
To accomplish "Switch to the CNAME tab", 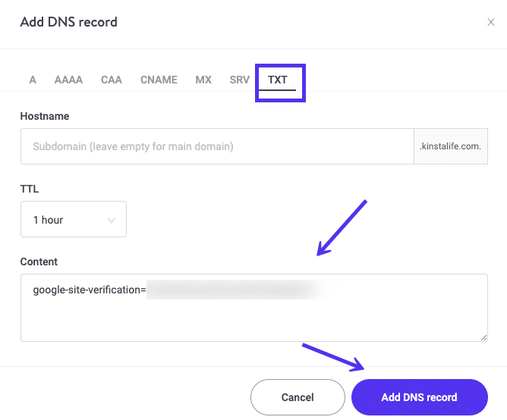I will 159,80.
